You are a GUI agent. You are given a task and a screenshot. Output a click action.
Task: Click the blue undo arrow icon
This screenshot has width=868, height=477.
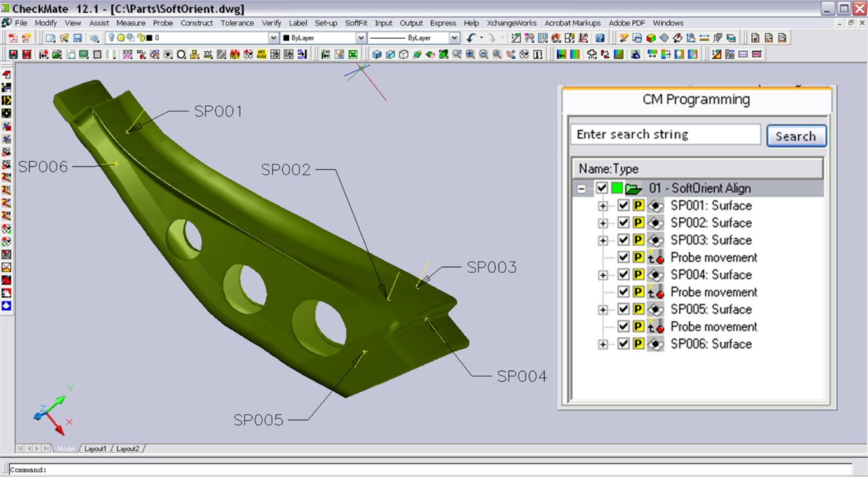tap(470, 38)
